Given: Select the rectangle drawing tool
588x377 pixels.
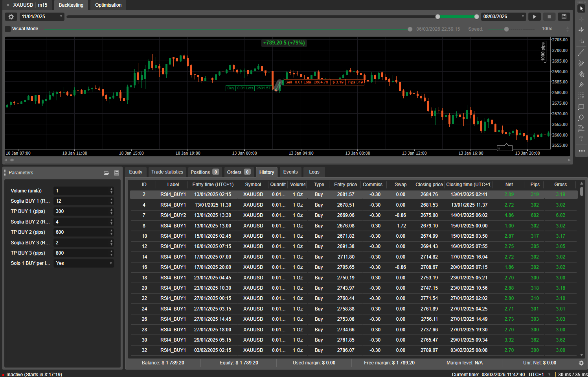Looking at the screenshot, I should coord(581,107).
